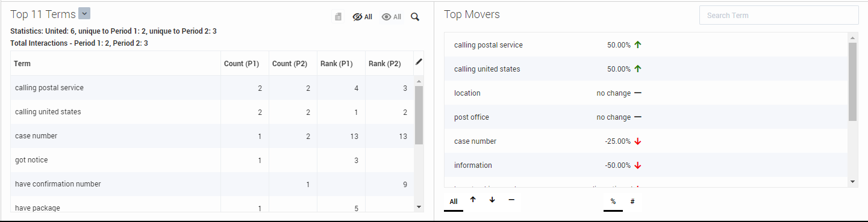Click the terms table scrollbar thumb
Screen dimensions: 868x222
tap(419, 115)
